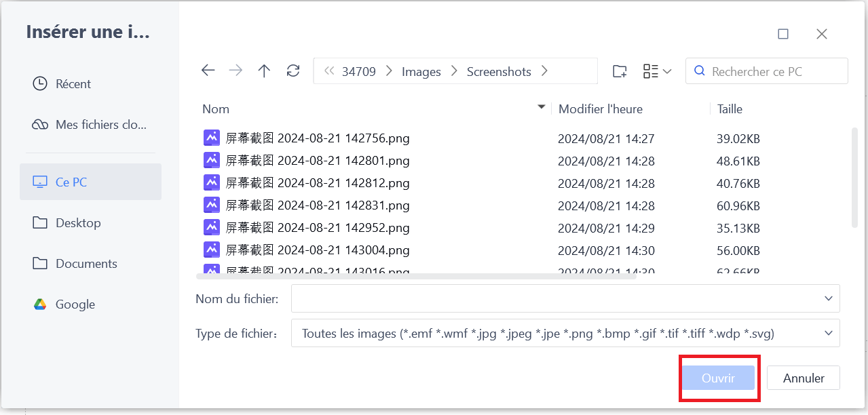Click the up directory arrow

(x=264, y=71)
